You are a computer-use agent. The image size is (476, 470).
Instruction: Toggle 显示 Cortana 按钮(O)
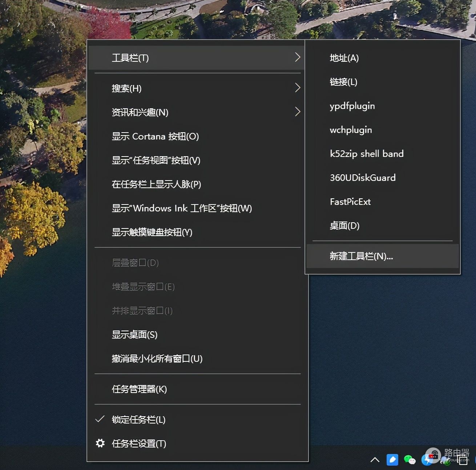pyautogui.click(x=197, y=136)
